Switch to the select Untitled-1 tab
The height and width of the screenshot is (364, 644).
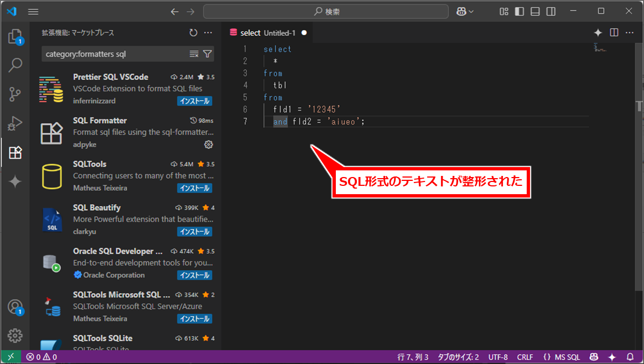(268, 33)
